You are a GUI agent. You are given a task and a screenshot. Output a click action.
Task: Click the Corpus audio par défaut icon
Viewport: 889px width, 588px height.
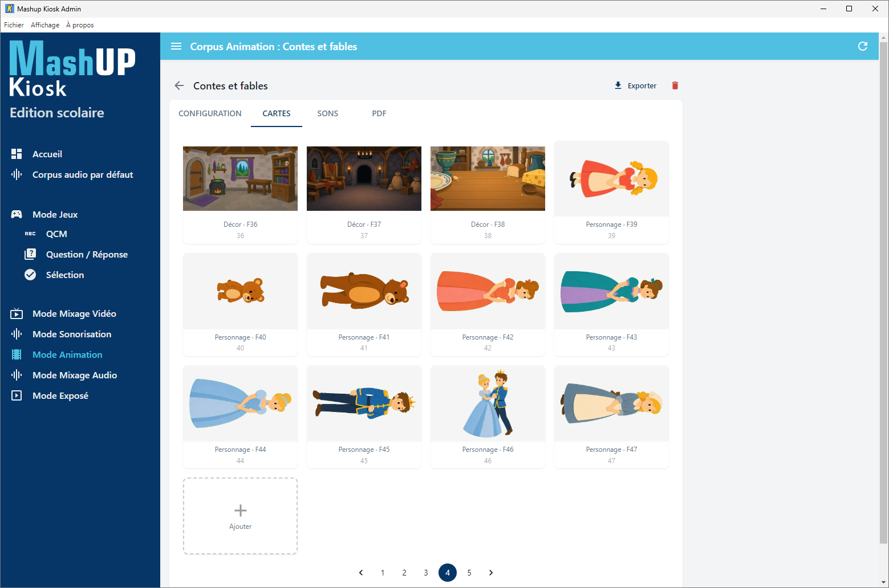(x=17, y=174)
